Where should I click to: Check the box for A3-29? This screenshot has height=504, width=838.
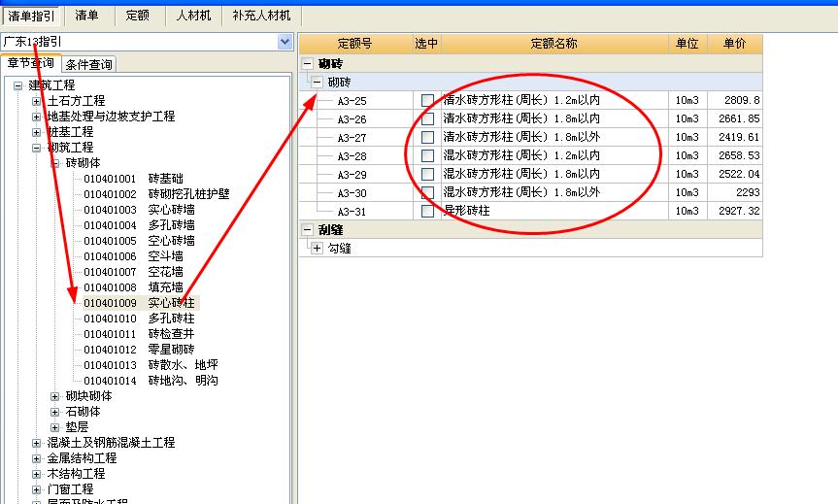pyautogui.click(x=427, y=174)
